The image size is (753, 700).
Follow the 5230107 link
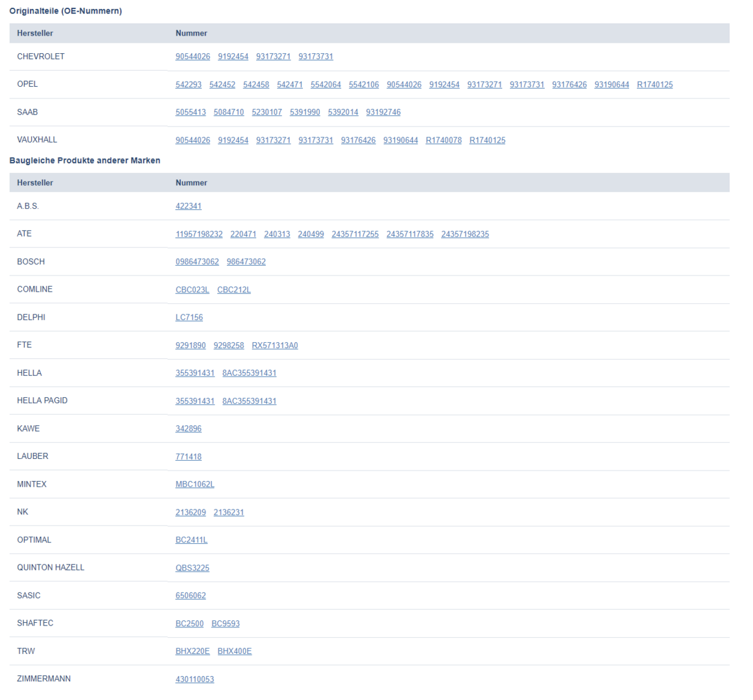267,112
